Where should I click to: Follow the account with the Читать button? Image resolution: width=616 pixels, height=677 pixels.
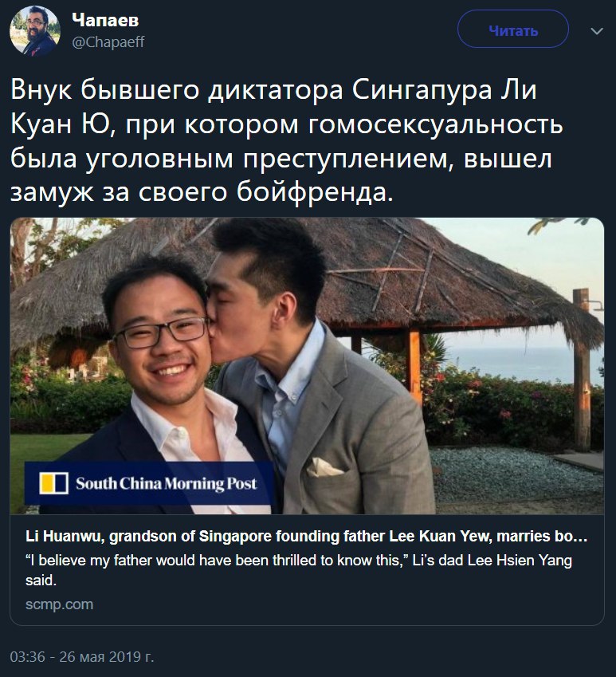tap(512, 29)
